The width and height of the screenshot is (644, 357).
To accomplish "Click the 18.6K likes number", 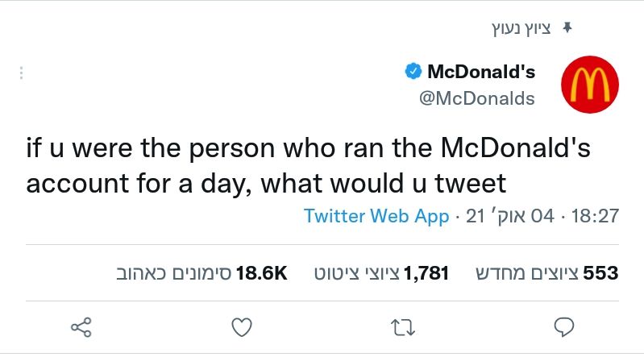I will tap(261, 273).
